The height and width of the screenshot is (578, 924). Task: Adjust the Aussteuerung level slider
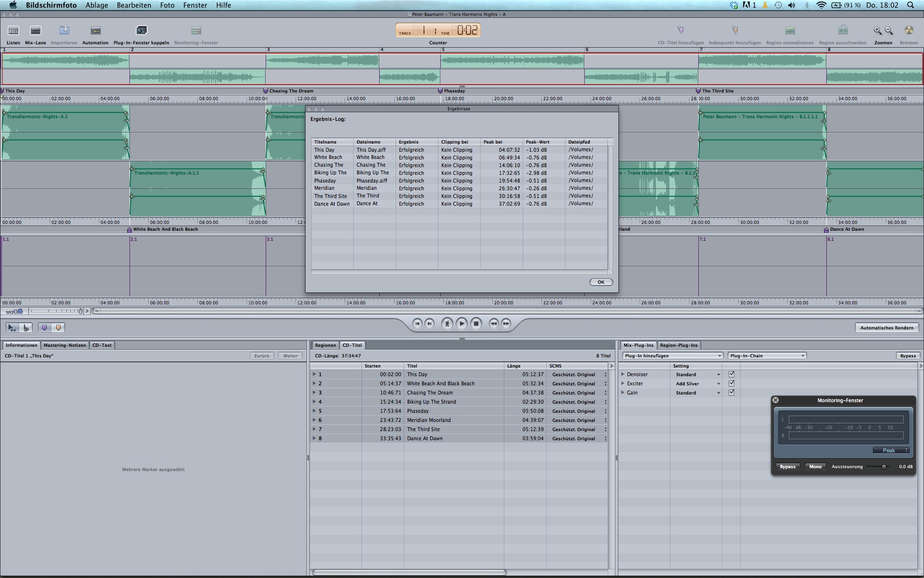point(884,467)
